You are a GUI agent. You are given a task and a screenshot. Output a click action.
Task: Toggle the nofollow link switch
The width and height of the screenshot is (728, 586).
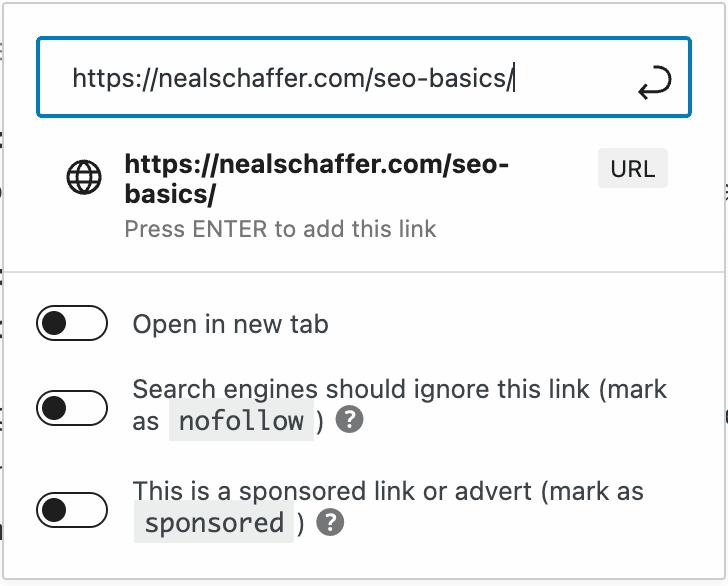(x=72, y=407)
